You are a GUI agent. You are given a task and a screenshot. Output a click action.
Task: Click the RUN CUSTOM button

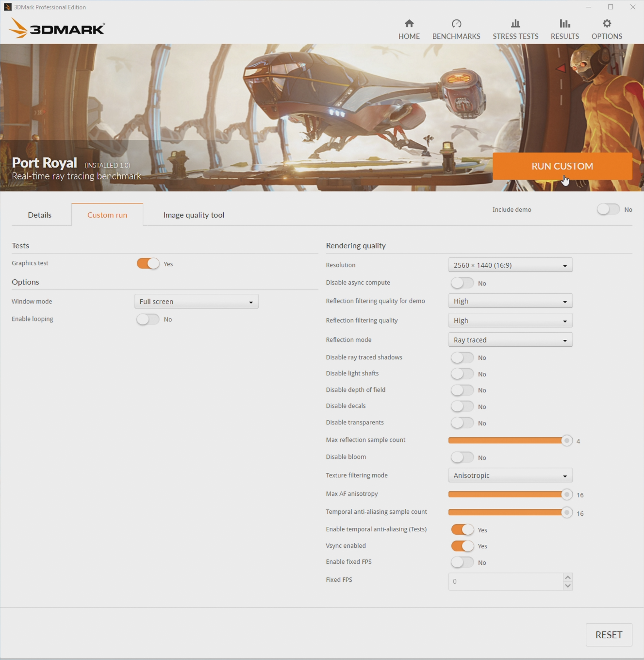coord(562,166)
